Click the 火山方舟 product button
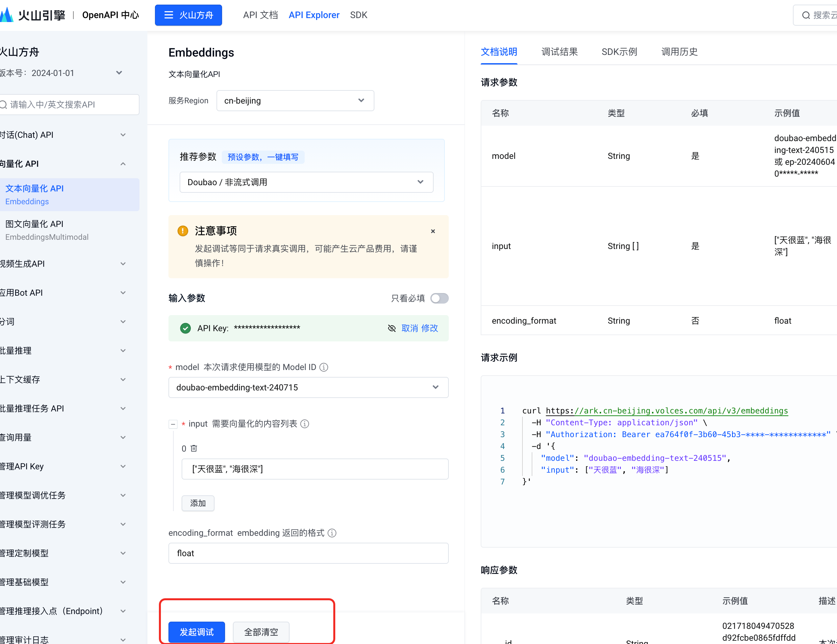 click(188, 15)
